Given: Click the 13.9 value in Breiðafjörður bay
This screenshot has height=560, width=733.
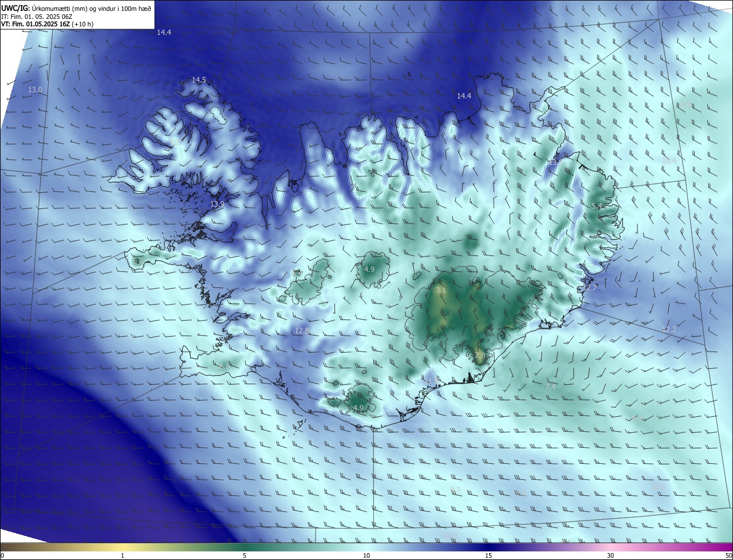Looking at the screenshot, I should tap(217, 204).
